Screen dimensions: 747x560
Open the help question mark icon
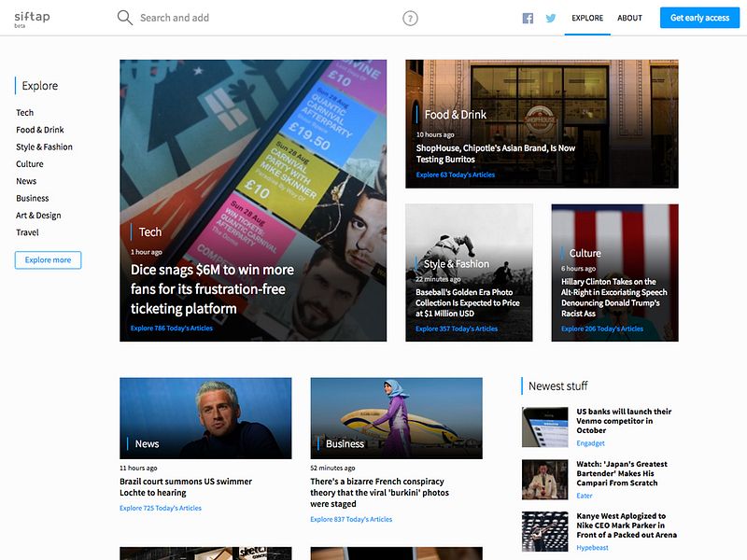[410, 18]
